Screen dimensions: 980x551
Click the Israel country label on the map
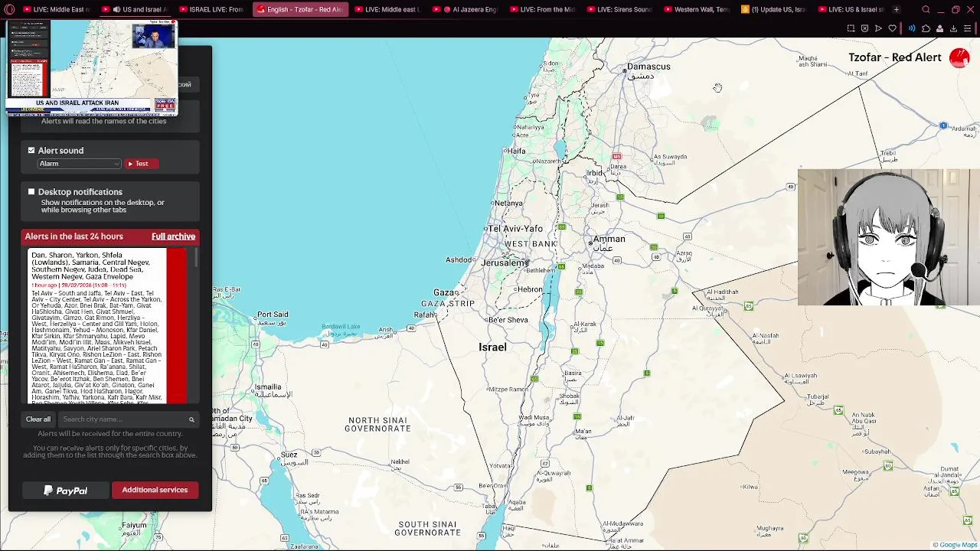click(x=492, y=347)
